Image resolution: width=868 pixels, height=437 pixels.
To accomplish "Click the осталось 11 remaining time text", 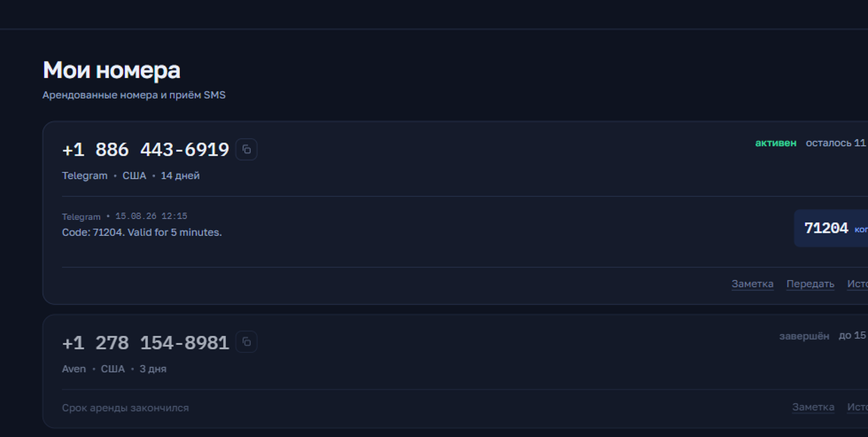I will point(836,143).
